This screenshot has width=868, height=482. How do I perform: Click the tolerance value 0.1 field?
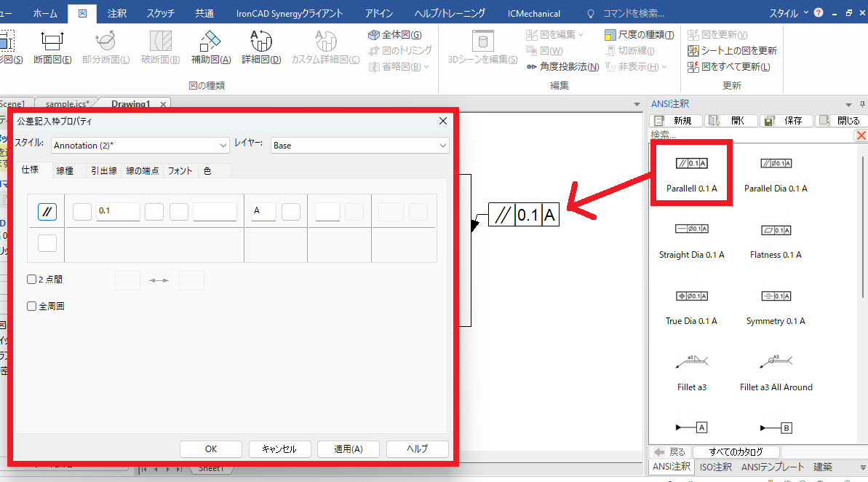pos(117,212)
